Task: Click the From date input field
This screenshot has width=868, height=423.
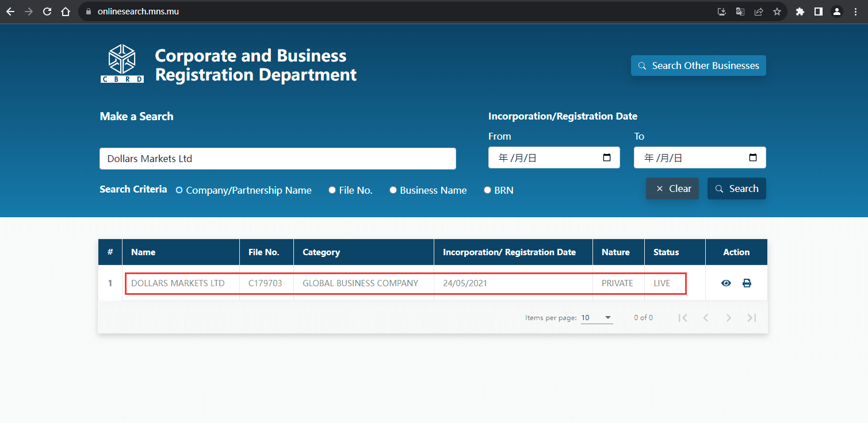Action: pos(554,157)
